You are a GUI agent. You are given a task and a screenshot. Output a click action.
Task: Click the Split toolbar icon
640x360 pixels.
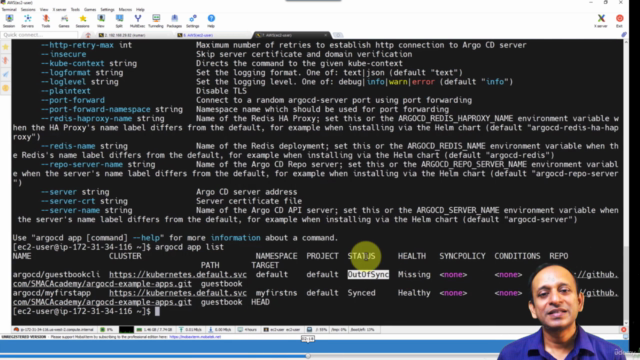pyautogui.click(x=119, y=21)
